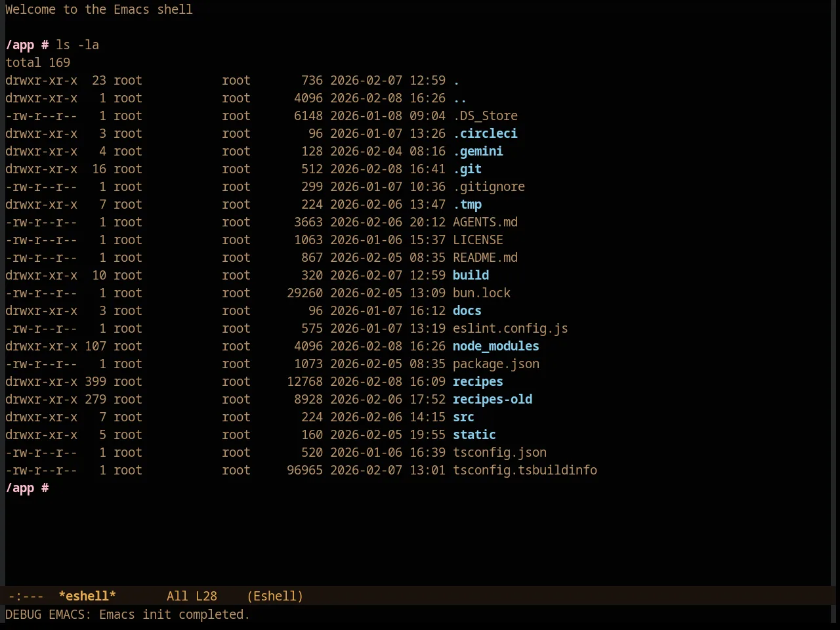Screen dimensions: 840x630
Task: Click the 6148 size of .DS_Store
Action: click(308, 115)
